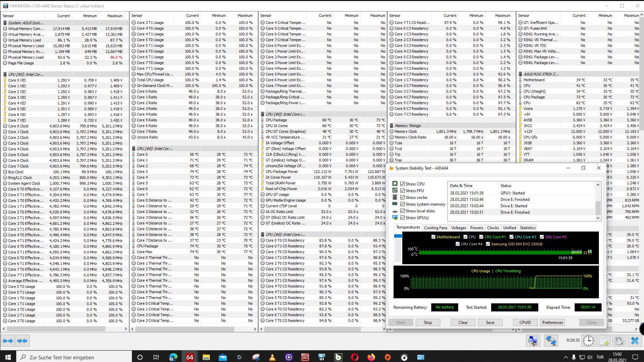Click the expand columns arrows icon in HWiNFO
The height and width of the screenshot is (362, 644).
pyautogui.click(x=8, y=341)
